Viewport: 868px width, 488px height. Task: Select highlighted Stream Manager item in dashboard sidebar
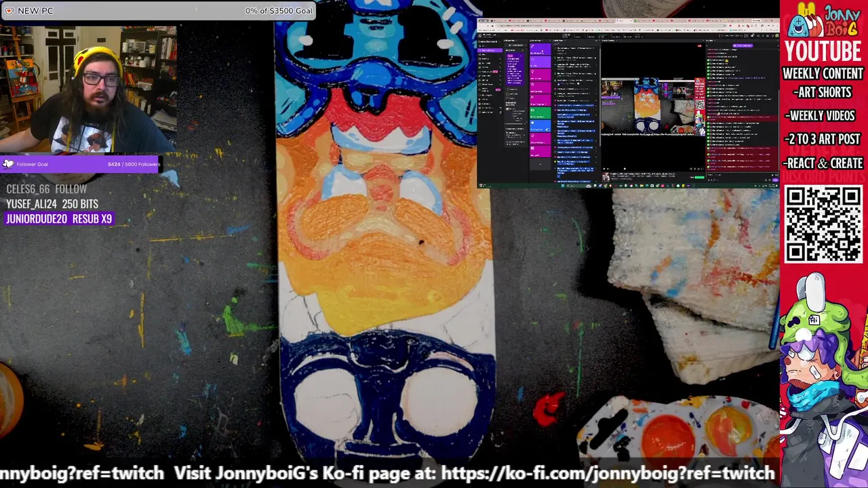pos(490,50)
